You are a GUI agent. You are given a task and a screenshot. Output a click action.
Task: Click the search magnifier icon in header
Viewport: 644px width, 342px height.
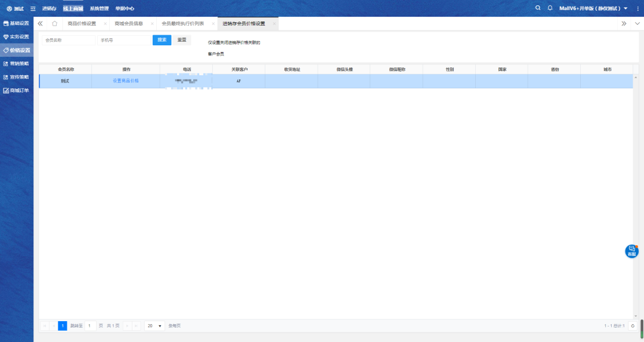pyautogui.click(x=538, y=8)
